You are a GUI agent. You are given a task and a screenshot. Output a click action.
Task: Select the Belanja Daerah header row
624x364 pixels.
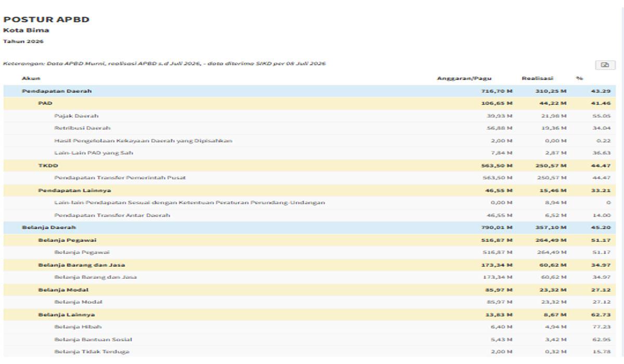pos(310,227)
